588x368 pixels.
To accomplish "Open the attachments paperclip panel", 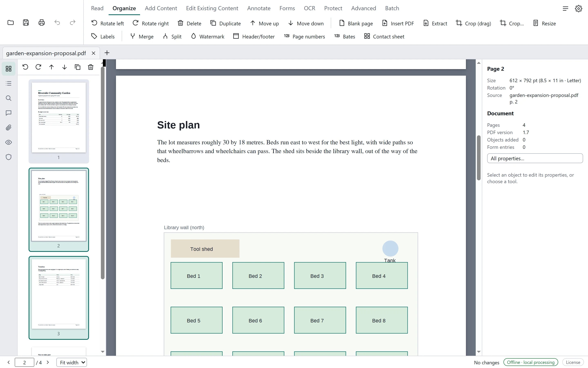I will 9,128.
